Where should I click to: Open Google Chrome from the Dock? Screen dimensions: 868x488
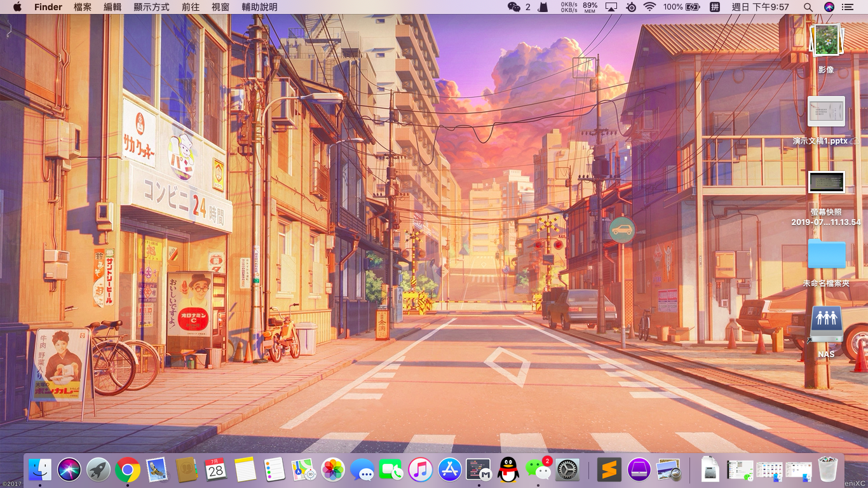pos(128,470)
